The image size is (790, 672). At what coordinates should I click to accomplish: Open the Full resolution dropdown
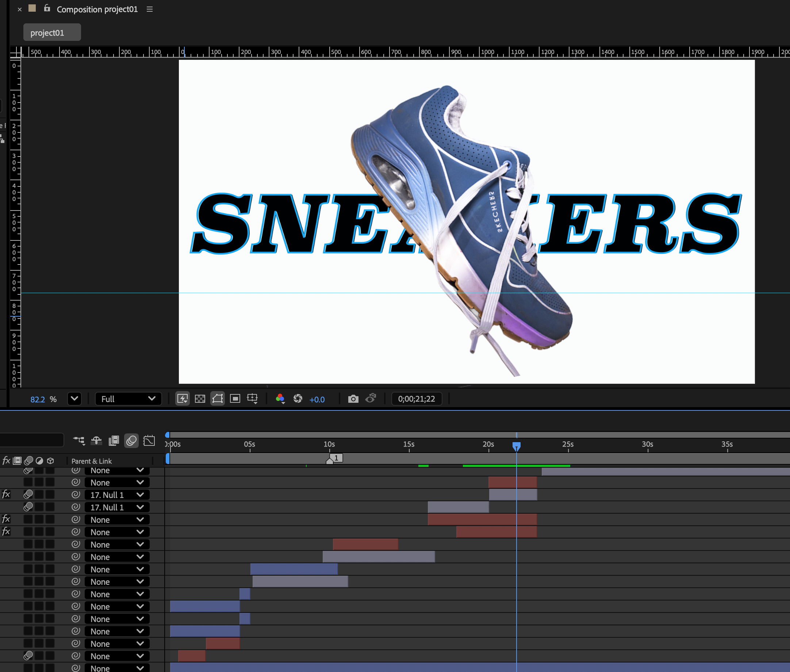128,399
